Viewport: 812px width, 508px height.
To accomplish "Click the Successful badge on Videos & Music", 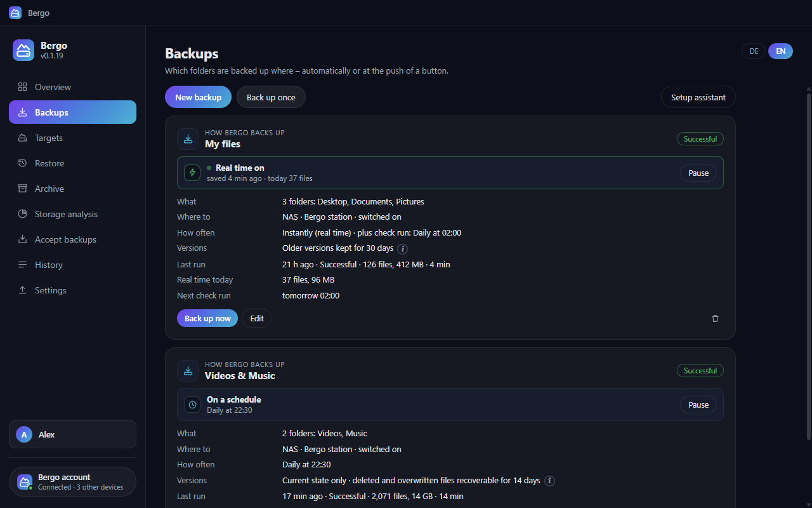I will pos(700,371).
